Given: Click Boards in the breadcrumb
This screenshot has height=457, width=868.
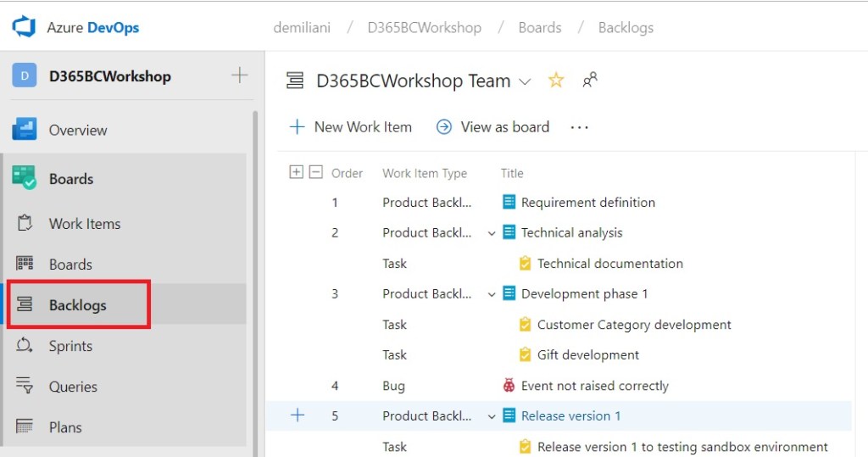Looking at the screenshot, I should pyautogui.click(x=540, y=28).
